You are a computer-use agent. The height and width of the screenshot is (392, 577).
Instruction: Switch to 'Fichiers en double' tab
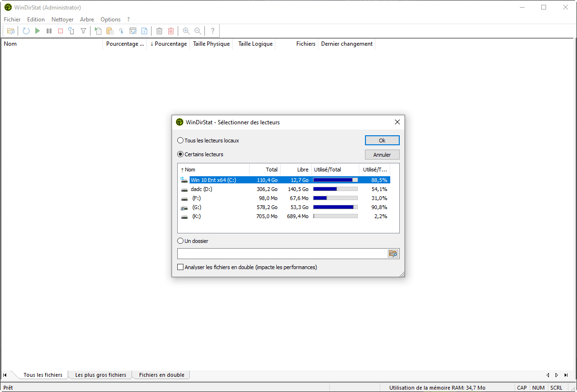point(162,375)
